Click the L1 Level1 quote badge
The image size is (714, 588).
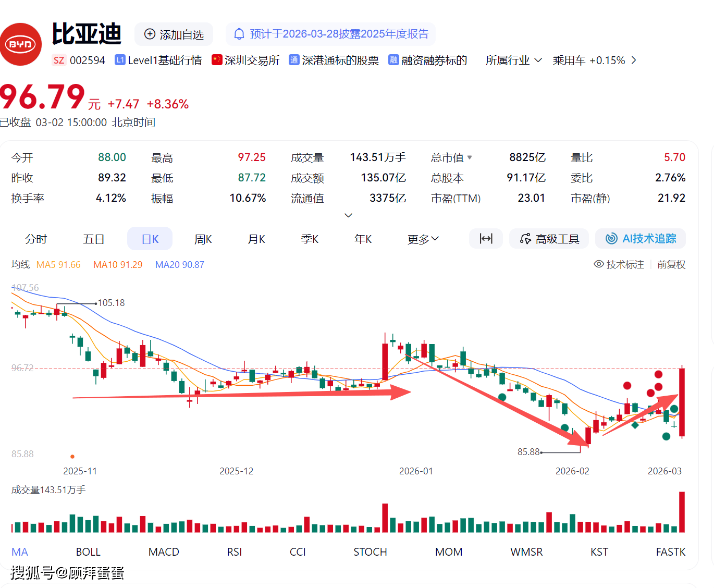tap(120, 60)
